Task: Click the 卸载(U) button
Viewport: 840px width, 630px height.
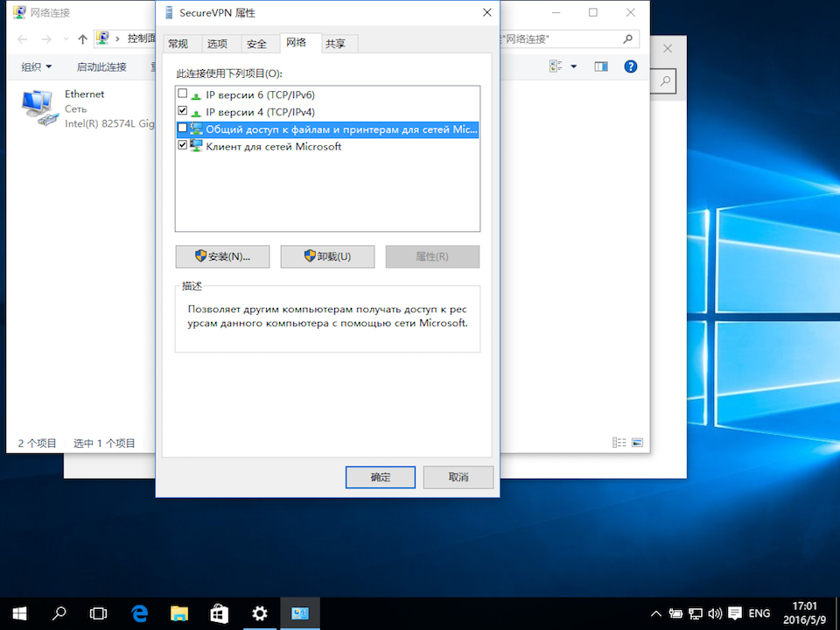Action: click(327, 256)
